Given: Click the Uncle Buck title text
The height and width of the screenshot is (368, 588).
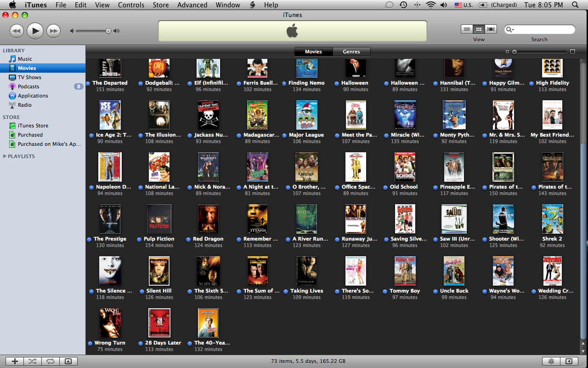Looking at the screenshot, I should coord(454,291).
